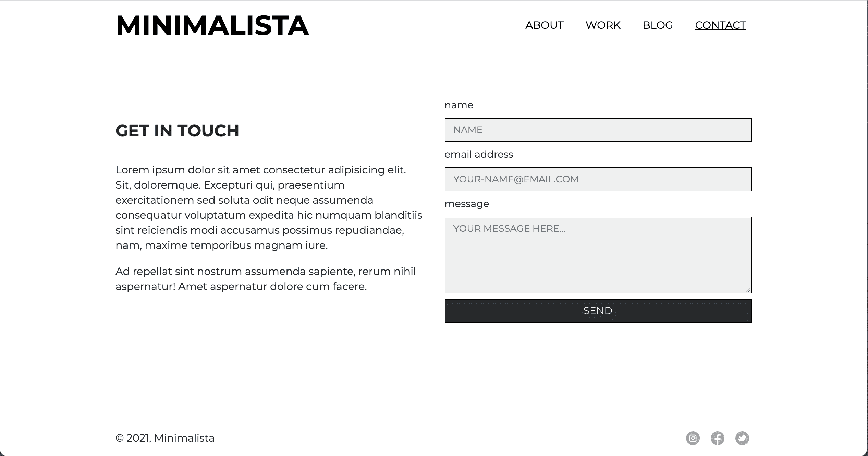Click the email address input field
The image size is (868, 456).
click(598, 179)
